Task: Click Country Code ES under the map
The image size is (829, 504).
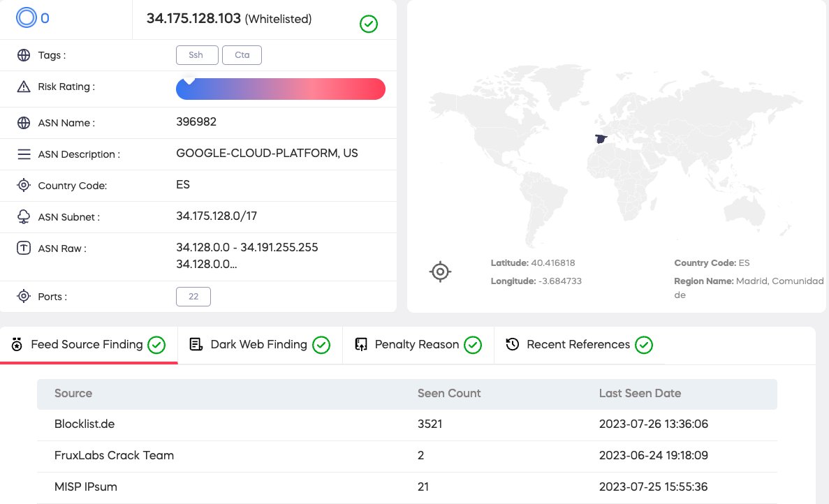Action: pyautogui.click(x=712, y=262)
